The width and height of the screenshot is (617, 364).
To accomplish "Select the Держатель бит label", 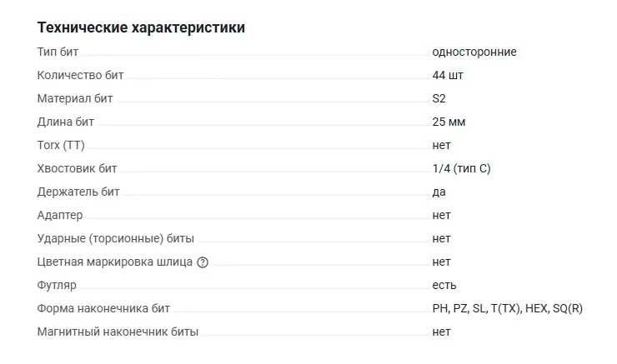I will pyautogui.click(x=78, y=192).
